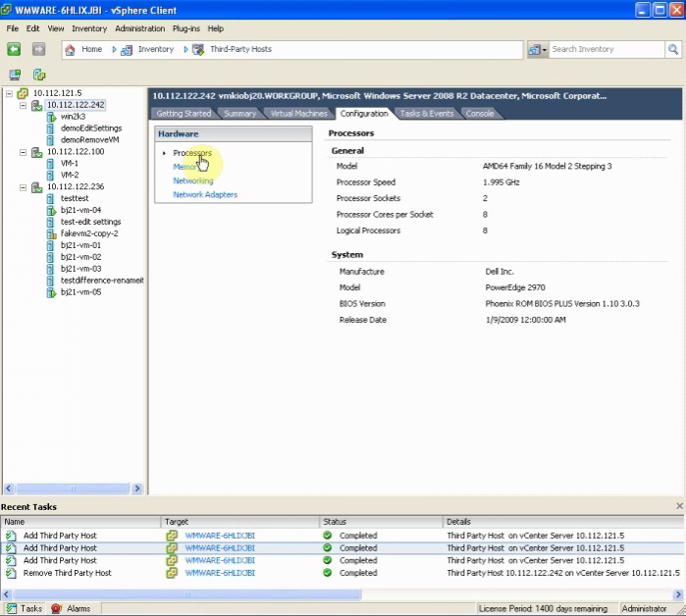Click the Third-Party Hosts breadcrumb icon

(198, 49)
